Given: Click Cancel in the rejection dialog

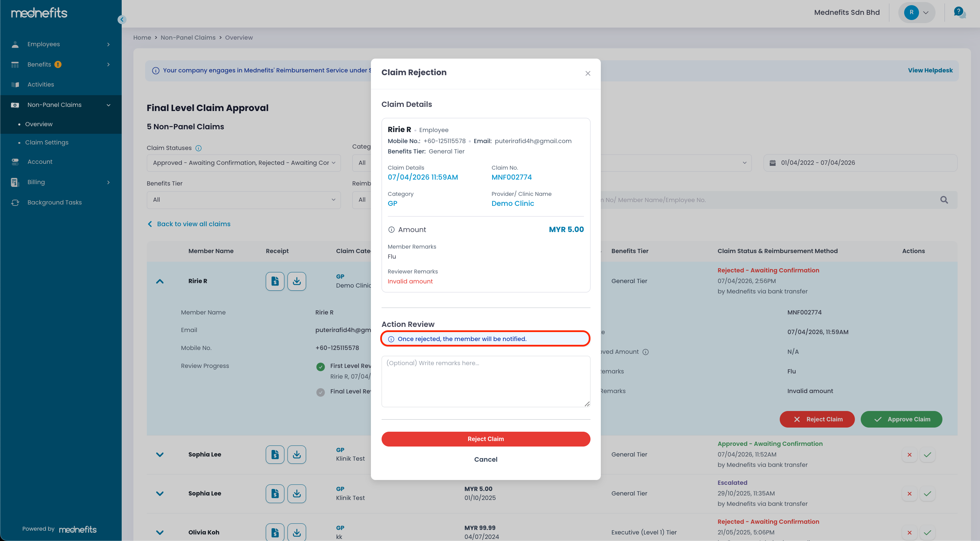Looking at the screenshot, I should coord(485,459).
